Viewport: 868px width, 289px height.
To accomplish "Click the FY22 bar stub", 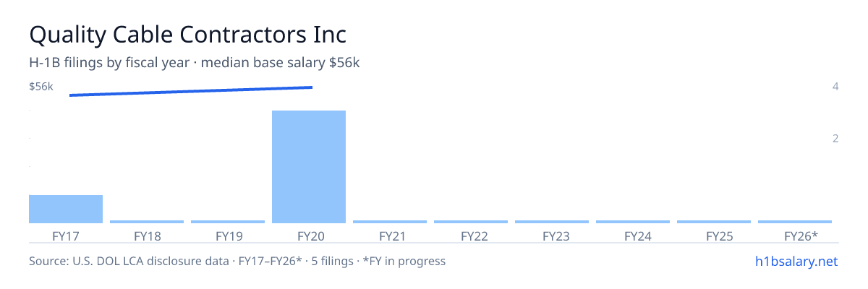I will point(471,222).
